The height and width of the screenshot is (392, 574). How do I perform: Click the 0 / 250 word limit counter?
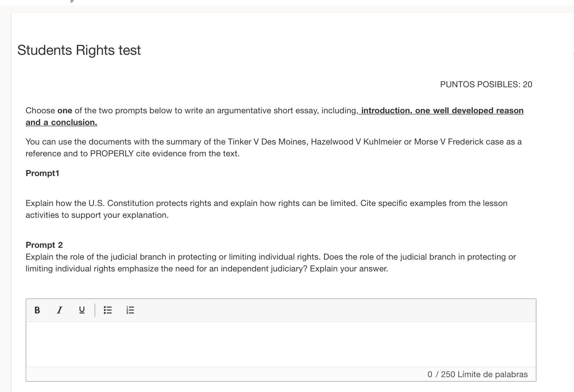pyautogui.click(x=477, y=374)
